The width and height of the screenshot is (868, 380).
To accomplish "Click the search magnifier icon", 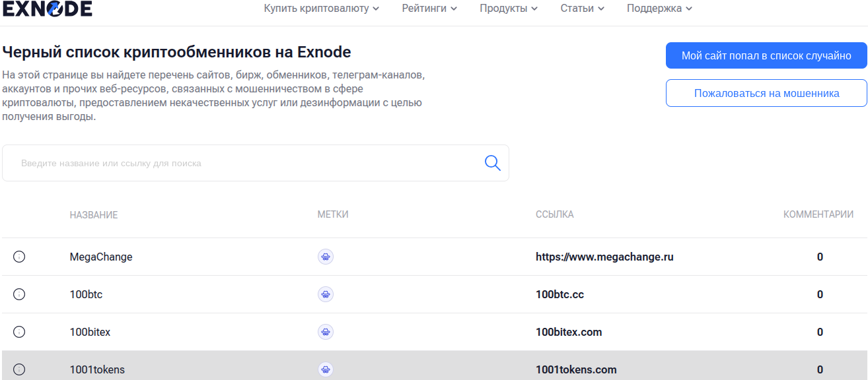I will tap(493, 163).
